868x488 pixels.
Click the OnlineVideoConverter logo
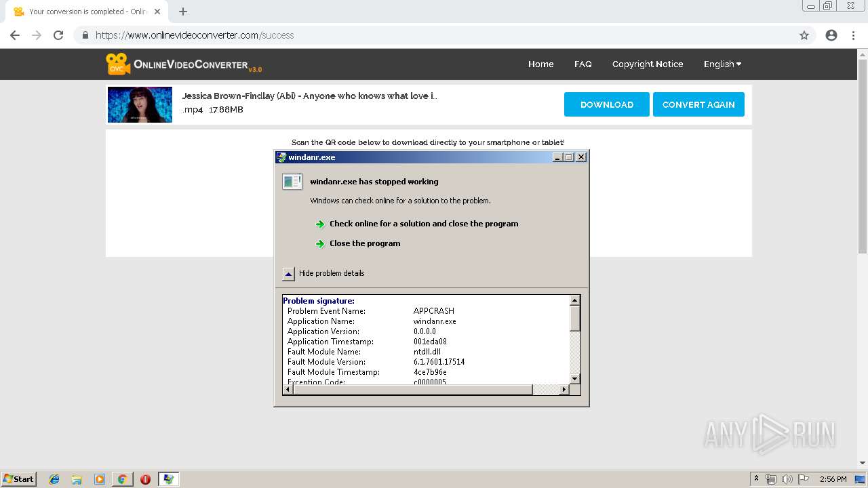(184, 64)
